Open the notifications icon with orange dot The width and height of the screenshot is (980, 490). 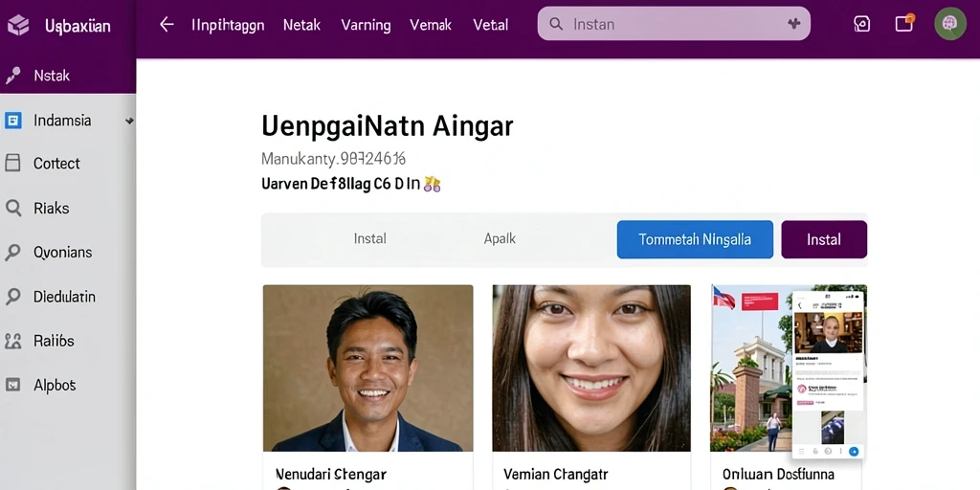coord(904,23)
